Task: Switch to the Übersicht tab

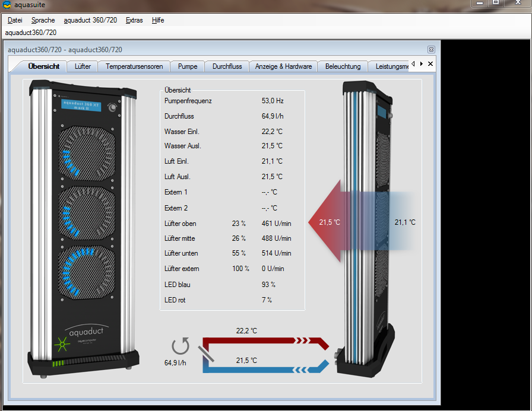Action: click(44, 66)
